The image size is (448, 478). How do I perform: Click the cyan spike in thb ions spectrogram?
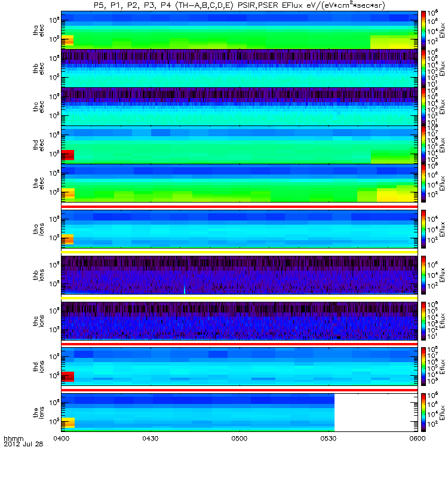pos(185,289)
